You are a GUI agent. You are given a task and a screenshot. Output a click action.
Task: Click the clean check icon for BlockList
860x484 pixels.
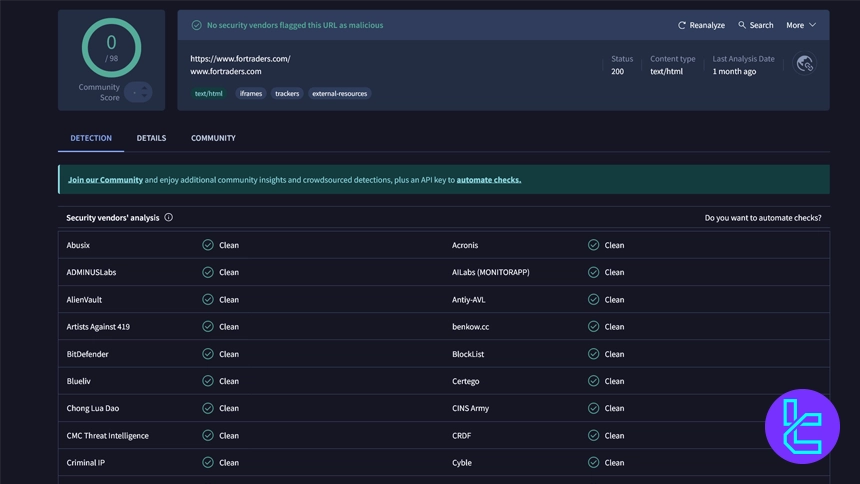click(x=593, y=354)
